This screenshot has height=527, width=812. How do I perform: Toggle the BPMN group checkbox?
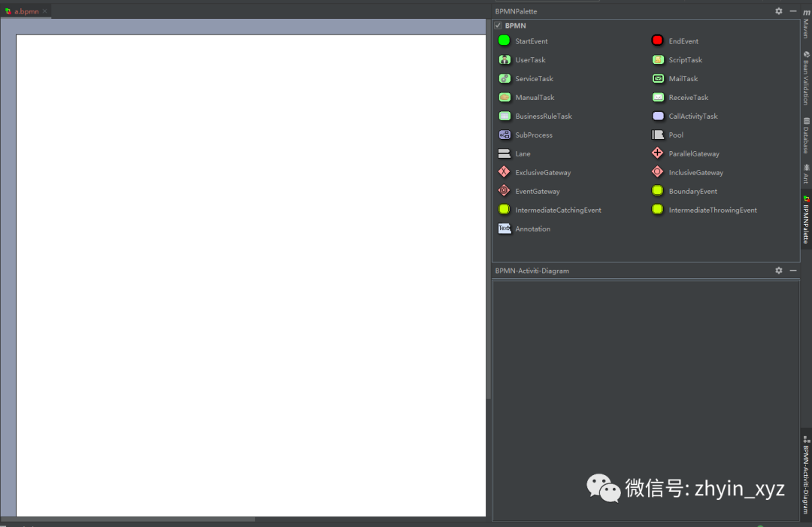pyautogui.click(x=498, y=26)
